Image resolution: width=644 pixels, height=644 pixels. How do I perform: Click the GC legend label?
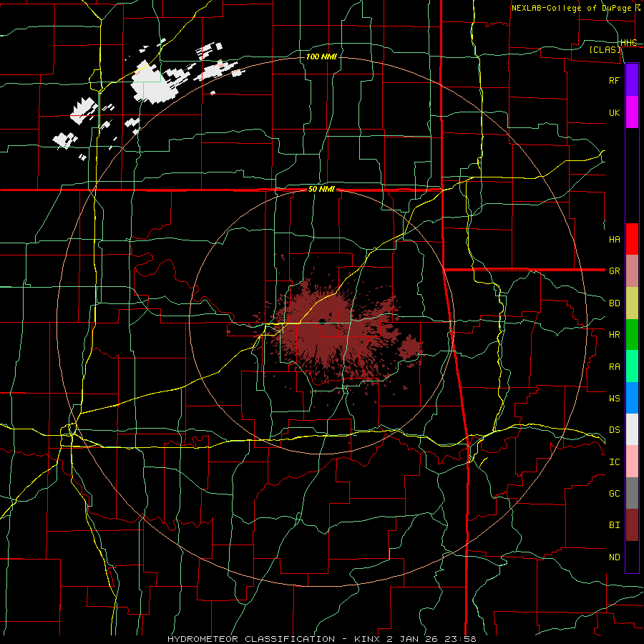click(614, 493)
